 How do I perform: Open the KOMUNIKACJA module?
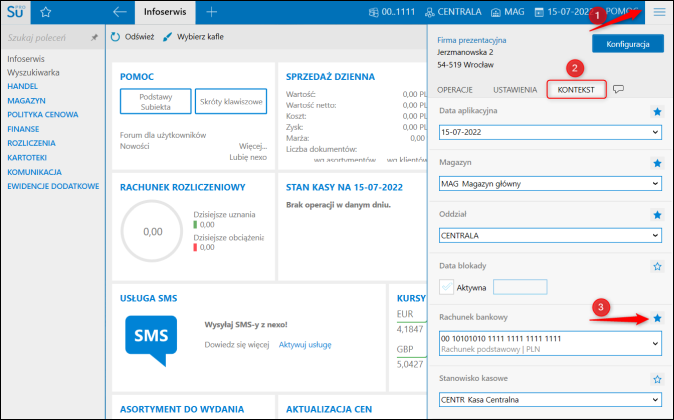click(34, 172)
